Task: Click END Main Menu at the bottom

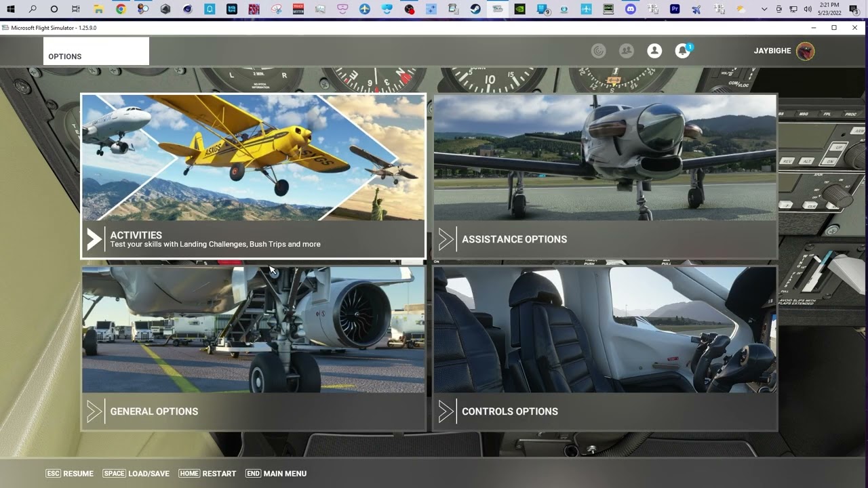Action: (x=276, y=474)
